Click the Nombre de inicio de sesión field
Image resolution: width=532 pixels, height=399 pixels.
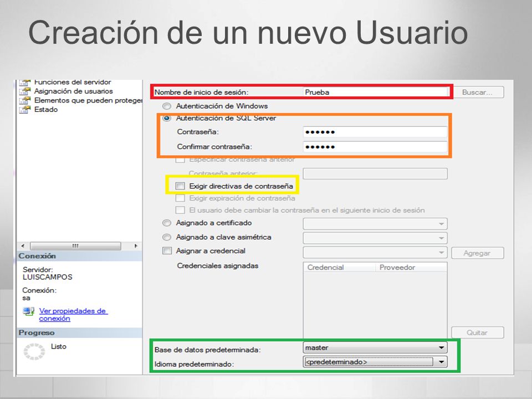(376, 92)
